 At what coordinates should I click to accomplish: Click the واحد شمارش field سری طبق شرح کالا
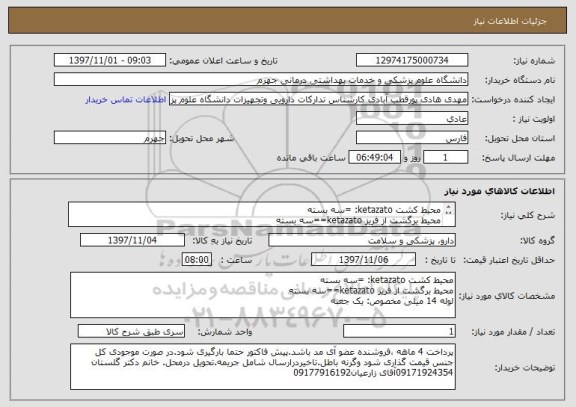click(131, 331)
